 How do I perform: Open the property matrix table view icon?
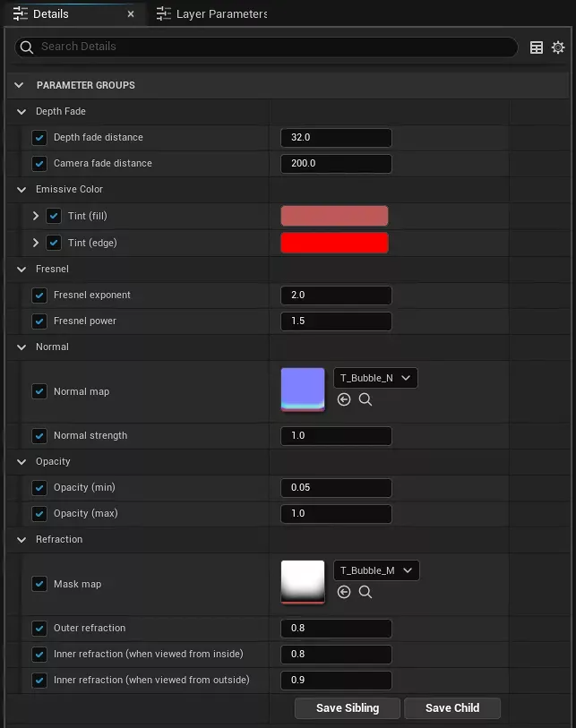tap(537, 47)
